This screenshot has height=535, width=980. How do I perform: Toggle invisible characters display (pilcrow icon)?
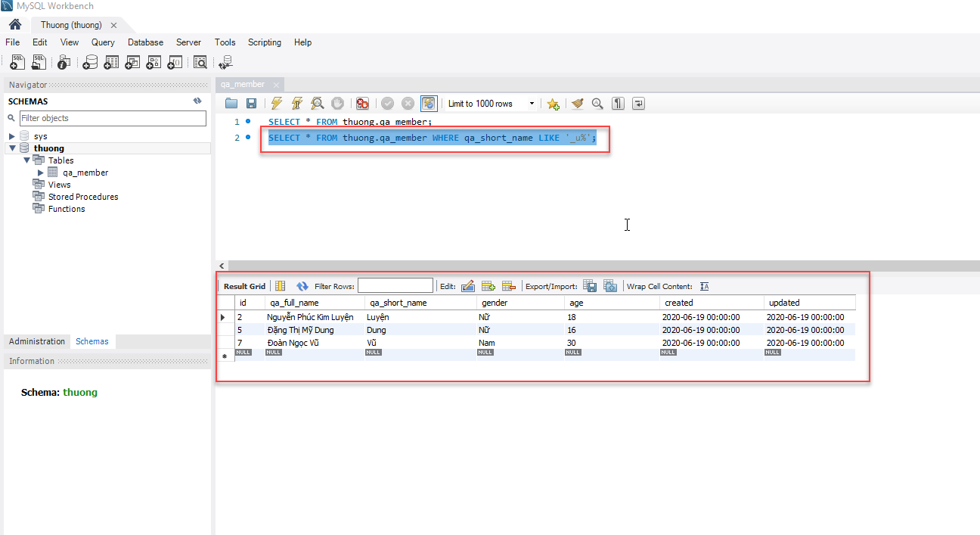click(x=618, y=104)
